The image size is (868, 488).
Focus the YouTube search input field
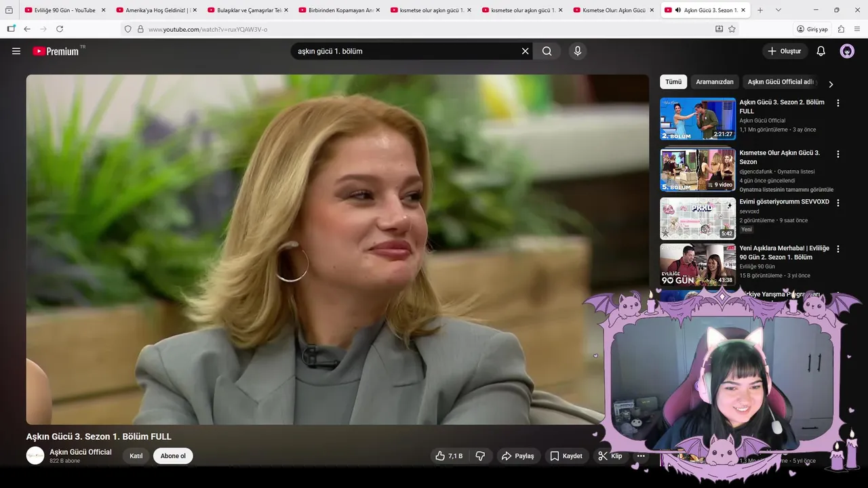(407, 51)
